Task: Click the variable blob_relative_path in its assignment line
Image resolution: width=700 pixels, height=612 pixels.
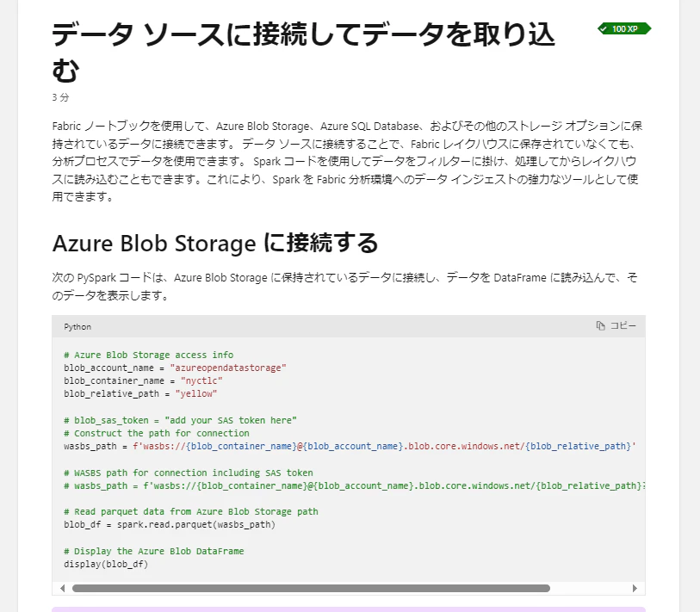Action: tap(111, 393)
